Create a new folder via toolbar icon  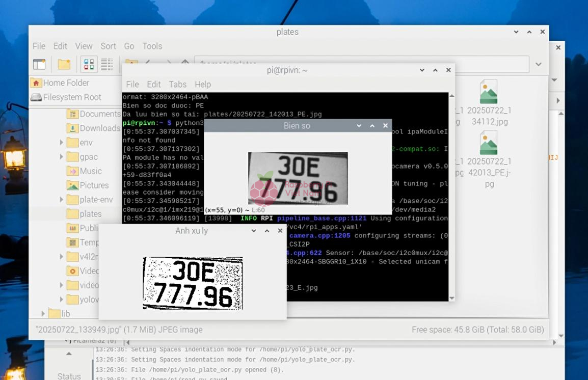64,64
